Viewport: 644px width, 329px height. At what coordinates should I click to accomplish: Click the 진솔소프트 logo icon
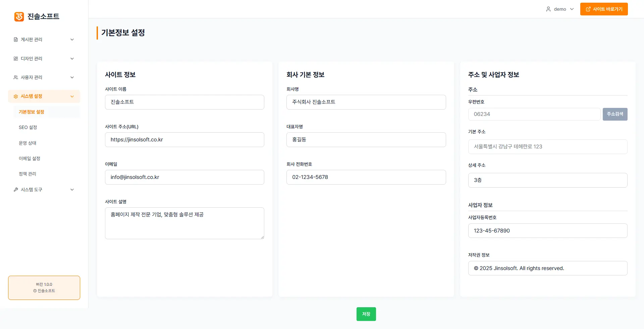(19, 16)
